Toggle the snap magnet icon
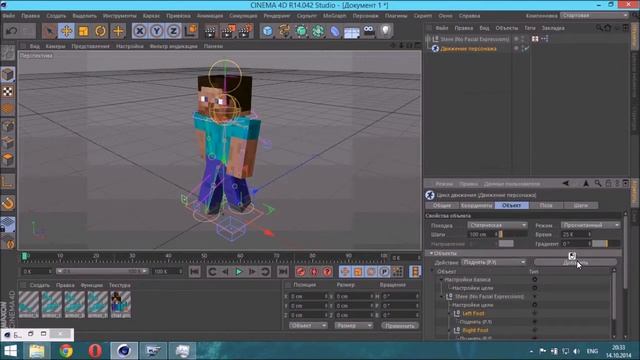640x360 pixels. pos(8,203)
